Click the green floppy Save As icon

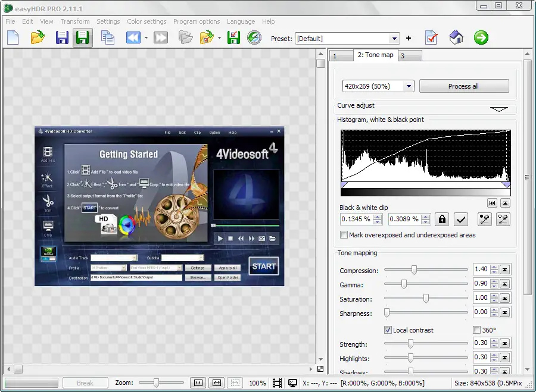click(x=83, y=37)
